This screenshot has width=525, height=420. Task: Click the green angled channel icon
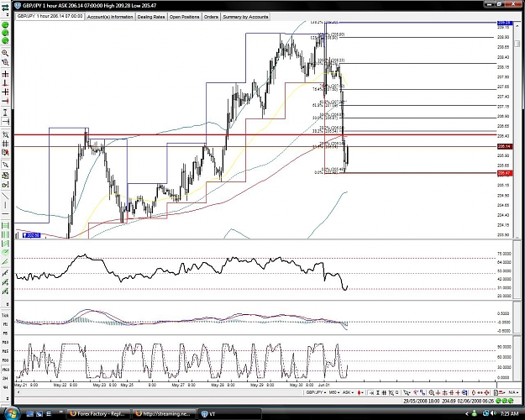(x=5, y=244)
